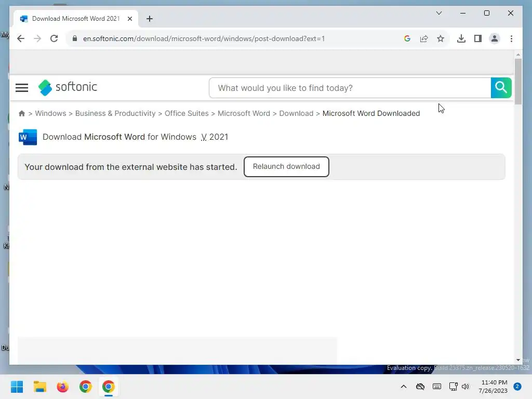Click the OneDrive cloud tray icon

point(420,387)
